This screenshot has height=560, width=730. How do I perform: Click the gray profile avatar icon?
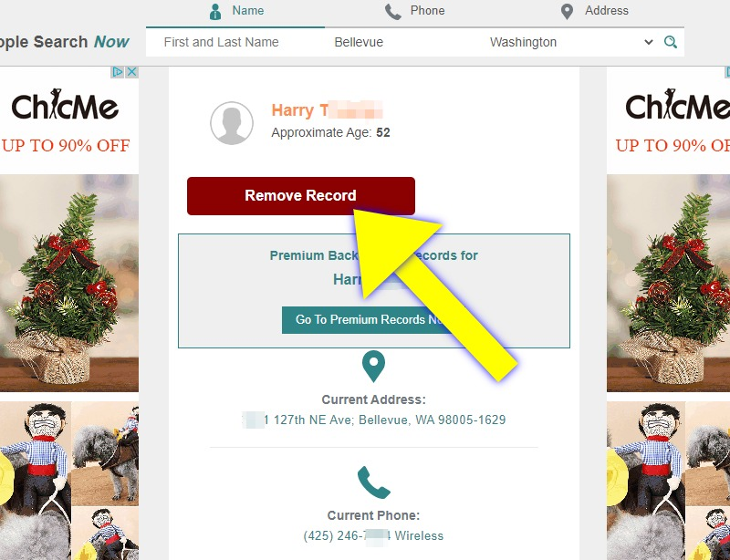click(232, 123)
